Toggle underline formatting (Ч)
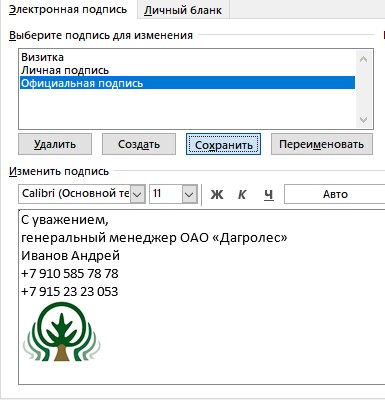Viewport: 385px width, 400px height. [269, 194]
